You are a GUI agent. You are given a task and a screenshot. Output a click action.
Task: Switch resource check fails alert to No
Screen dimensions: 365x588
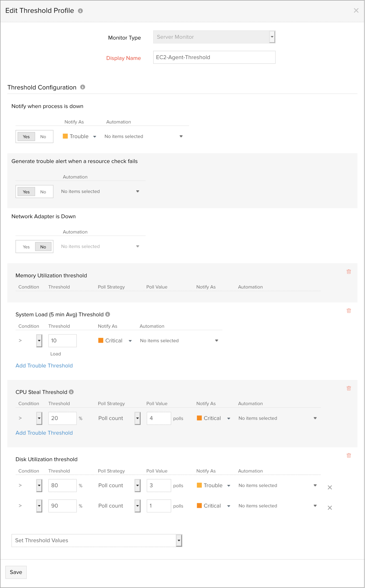point(43,192)
